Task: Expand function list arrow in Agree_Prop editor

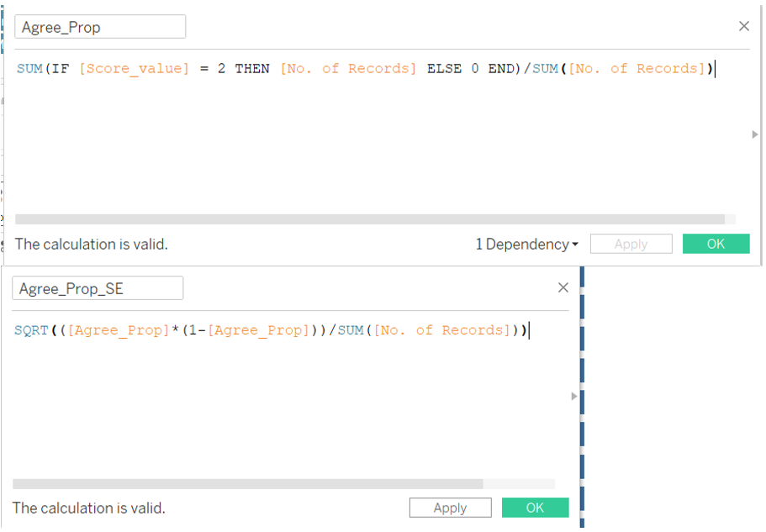Action: (754, 134)
